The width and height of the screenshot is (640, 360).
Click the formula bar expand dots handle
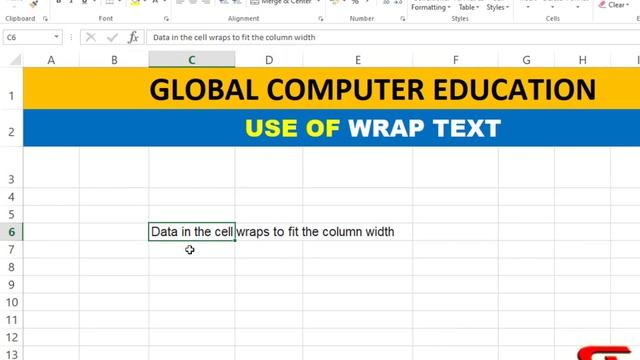tap(71, 37)
